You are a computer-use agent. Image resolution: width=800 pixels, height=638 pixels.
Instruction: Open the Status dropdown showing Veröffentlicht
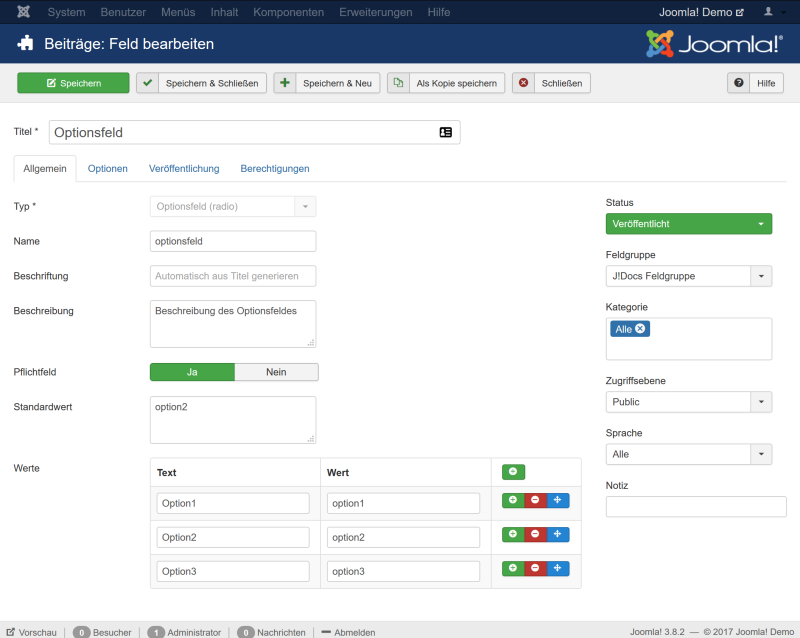point(688,224)
